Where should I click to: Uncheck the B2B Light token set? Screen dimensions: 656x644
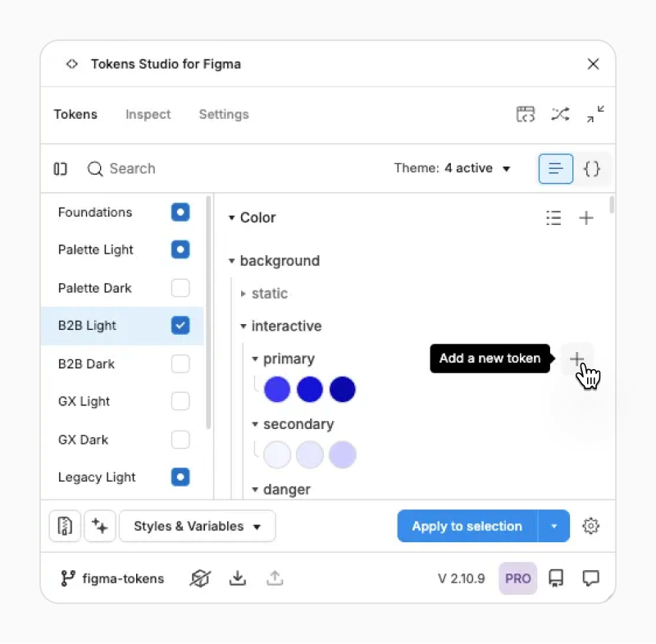[x=180, y=326]
